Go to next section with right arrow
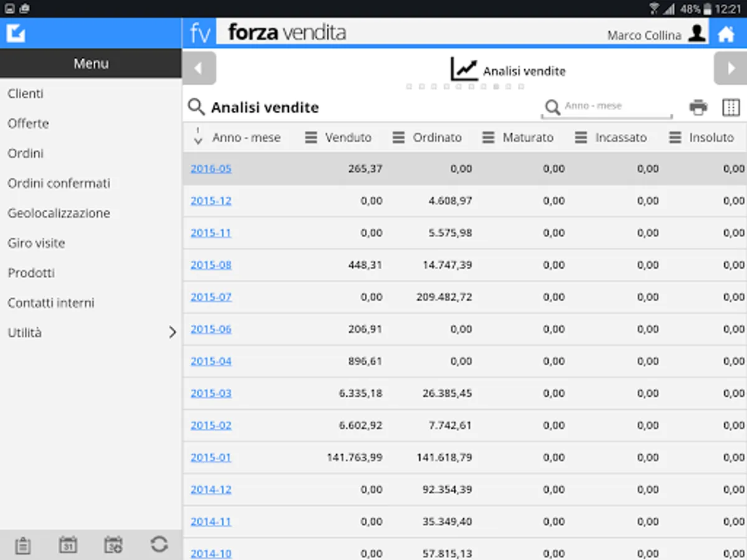The width and height of the screenshot is (747, 560). tap(730, 68)
